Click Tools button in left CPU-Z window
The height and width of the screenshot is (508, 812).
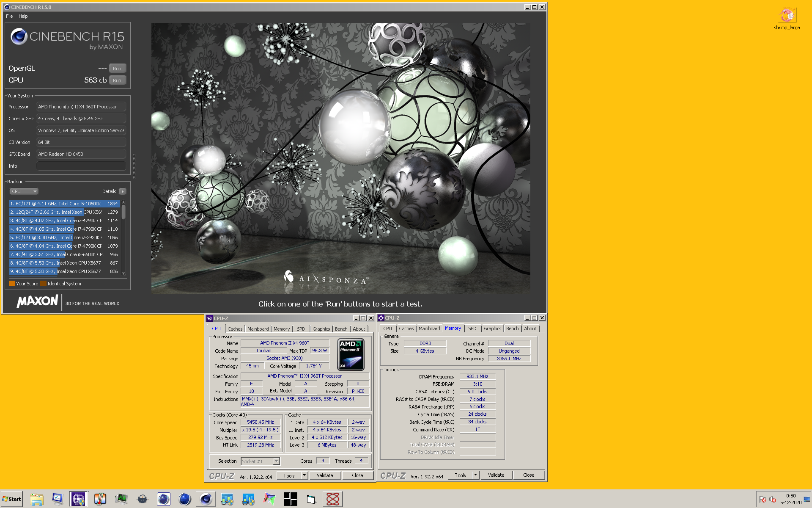[289, 475]
